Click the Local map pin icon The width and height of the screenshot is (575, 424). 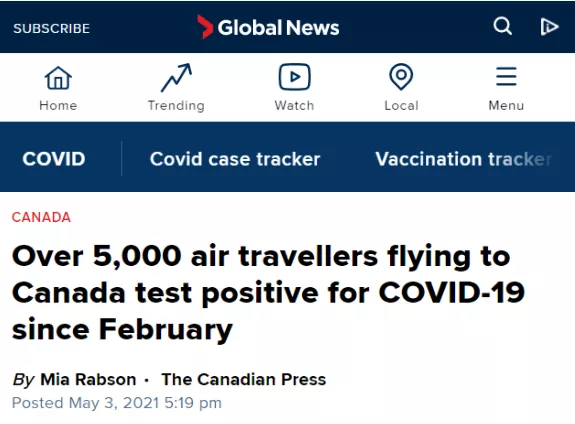[401, 77]
